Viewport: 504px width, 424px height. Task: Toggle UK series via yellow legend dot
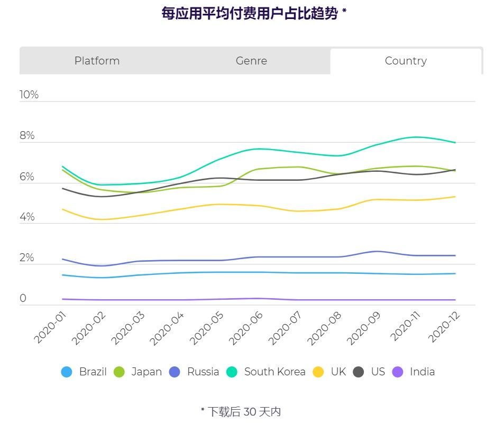point(318,372)
